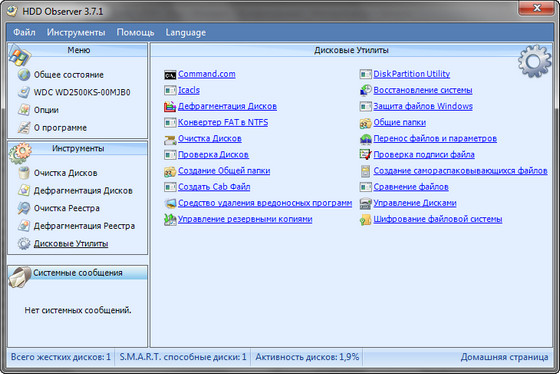Click the Command.com console icon
Viewport: 560px width, 374px height.
click(x=170, y=75)
